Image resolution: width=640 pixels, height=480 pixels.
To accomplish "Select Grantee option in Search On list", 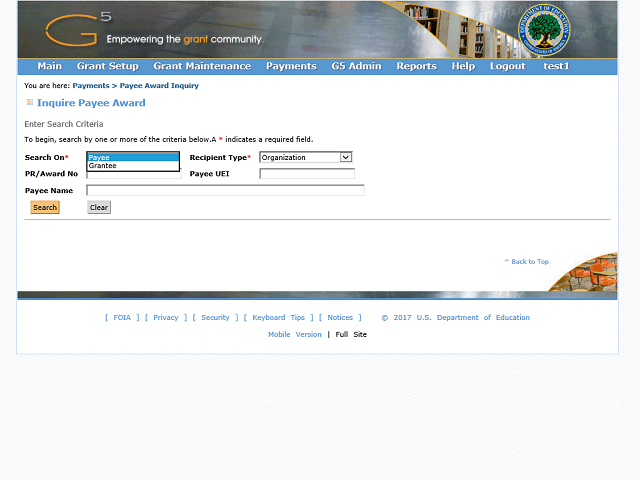I will pos(133,166).
